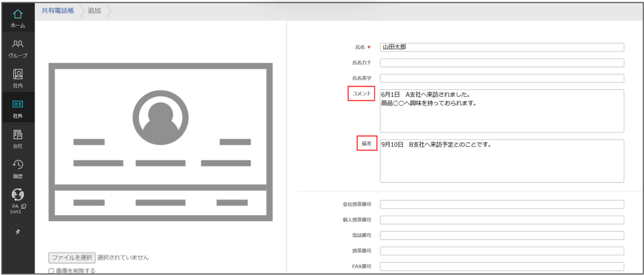Click the ファイルを選択 button
644x275 pixels.
72,258
